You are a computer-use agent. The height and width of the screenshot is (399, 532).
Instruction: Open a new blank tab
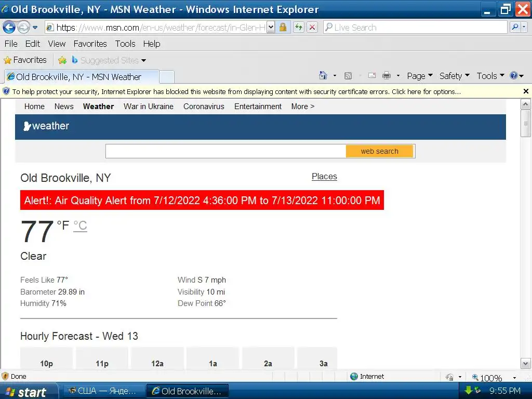tap(167, 77)
